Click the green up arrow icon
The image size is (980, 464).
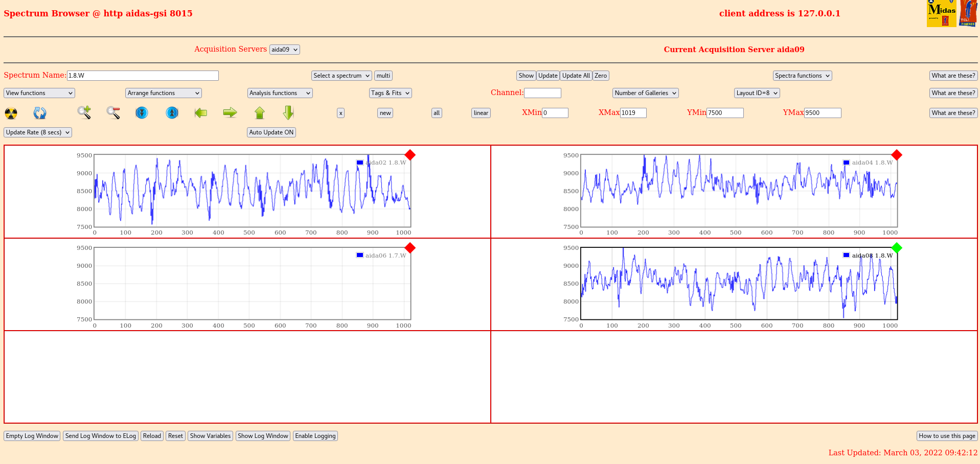click(260, 113)
